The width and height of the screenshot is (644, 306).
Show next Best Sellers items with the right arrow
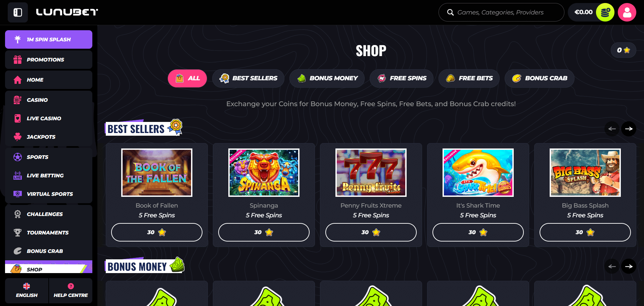[629, 129]
